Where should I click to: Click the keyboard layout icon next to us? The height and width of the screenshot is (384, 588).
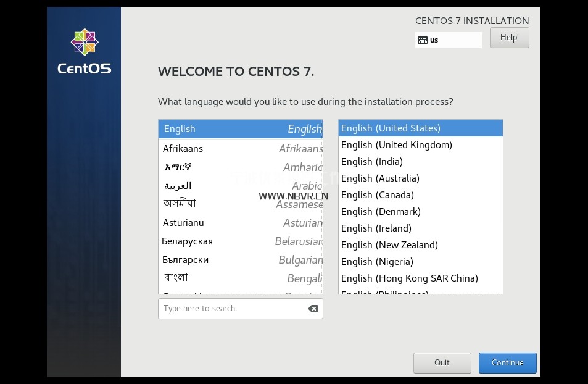pyautogui.click(x=423, y=40)
